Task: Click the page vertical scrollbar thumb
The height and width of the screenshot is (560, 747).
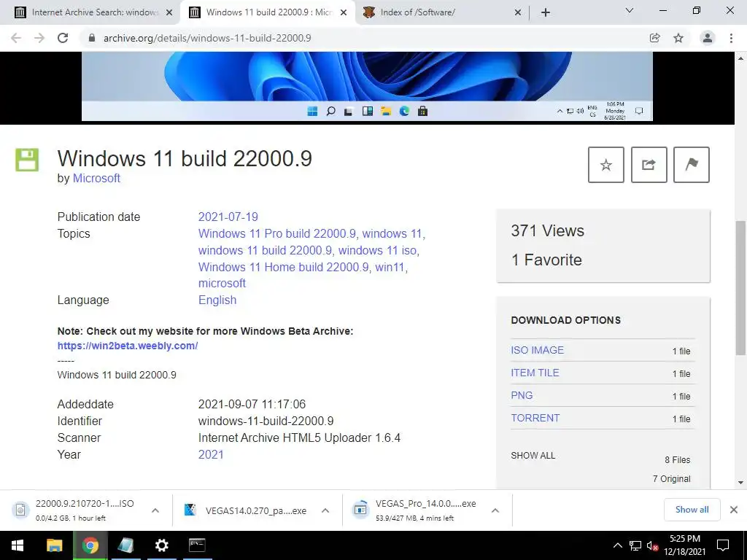Action: [x=740, y=287]
